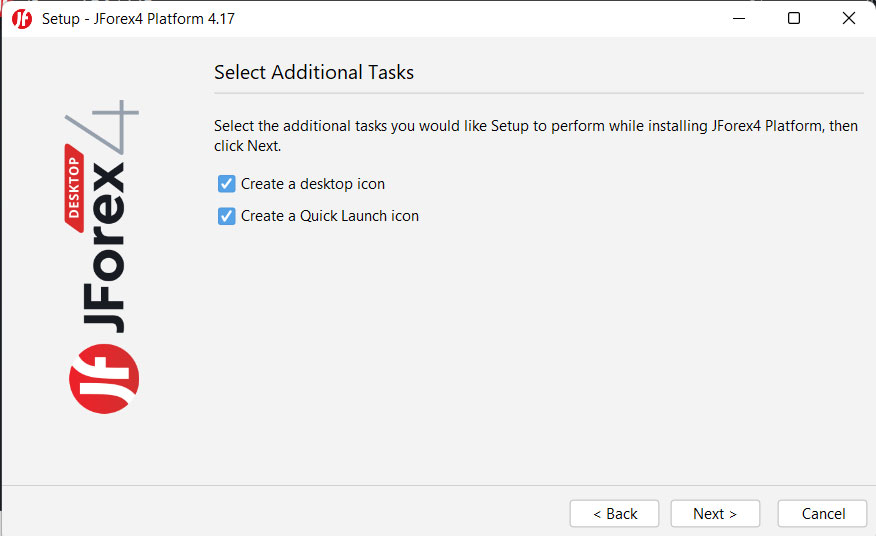
Task: Click the 'Setup - JForex4 Platform 4.17' title text
Action: [x=138, y=19]
